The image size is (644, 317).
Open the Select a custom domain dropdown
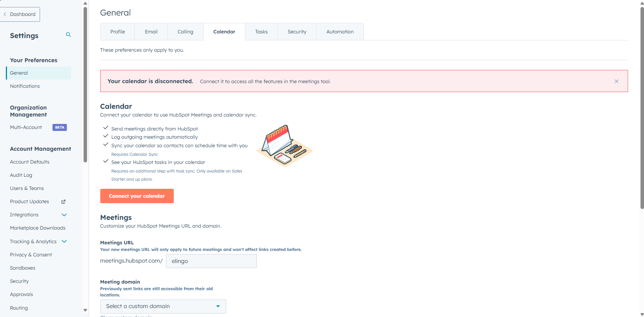163,306
